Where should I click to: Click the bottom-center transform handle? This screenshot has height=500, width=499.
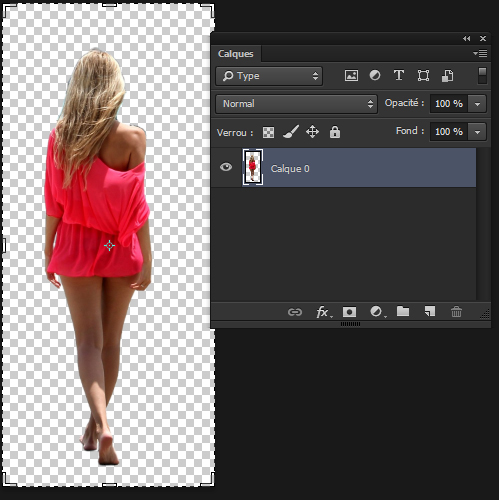109,486
